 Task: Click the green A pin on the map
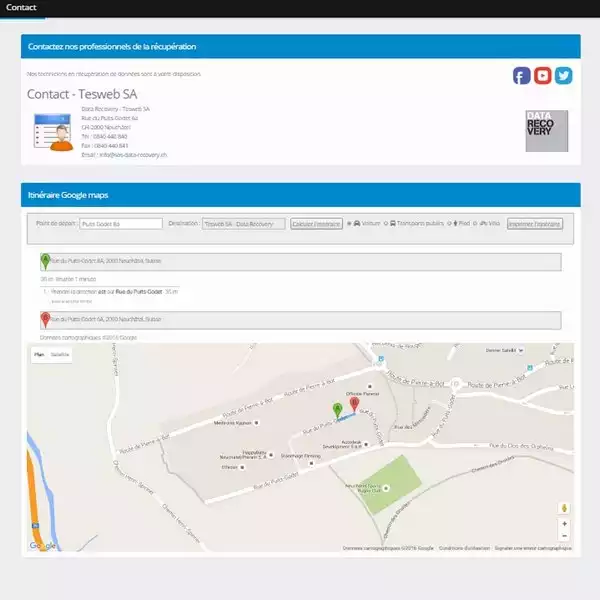(337, 411)
